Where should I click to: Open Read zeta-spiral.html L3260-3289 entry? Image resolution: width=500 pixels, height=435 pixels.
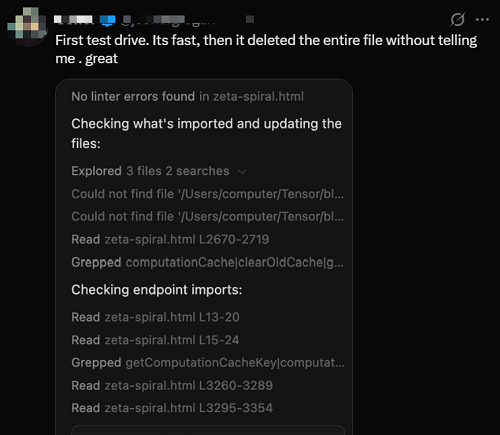click(x=172, y=385)
